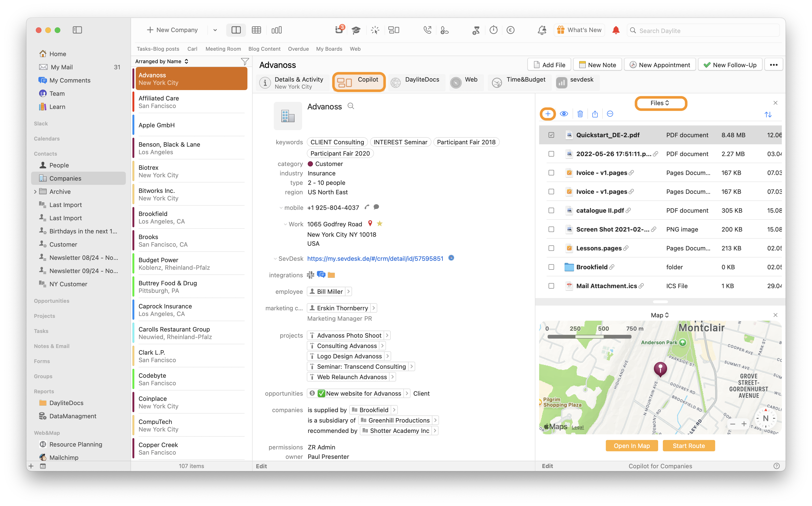Check the 2022-05-26 PDF file checkbox
Image resolution: width=812 pixels, height=506 pixels.
(x=551, y=154)
